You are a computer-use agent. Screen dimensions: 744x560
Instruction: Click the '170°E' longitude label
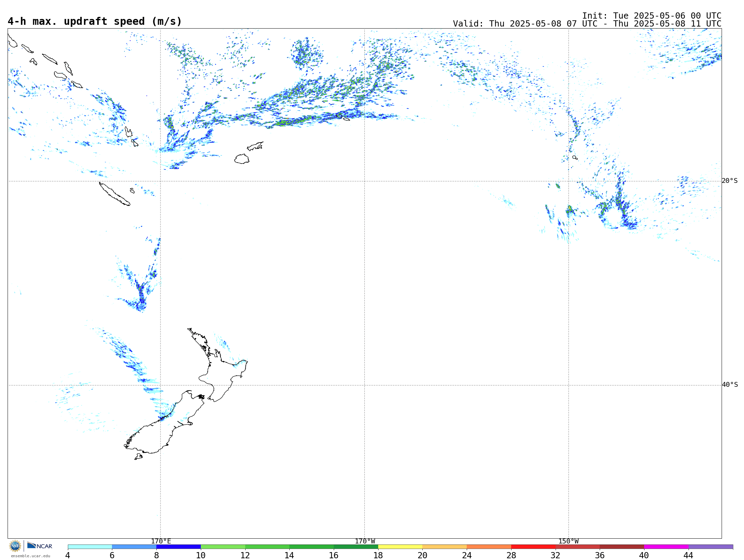click(x=161, y=541)
